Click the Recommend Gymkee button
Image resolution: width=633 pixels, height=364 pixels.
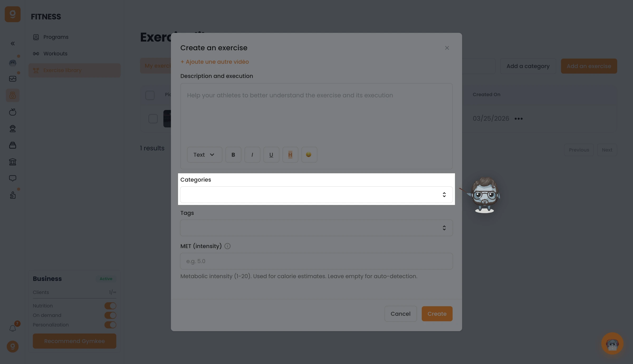click(x=74, y=341)
